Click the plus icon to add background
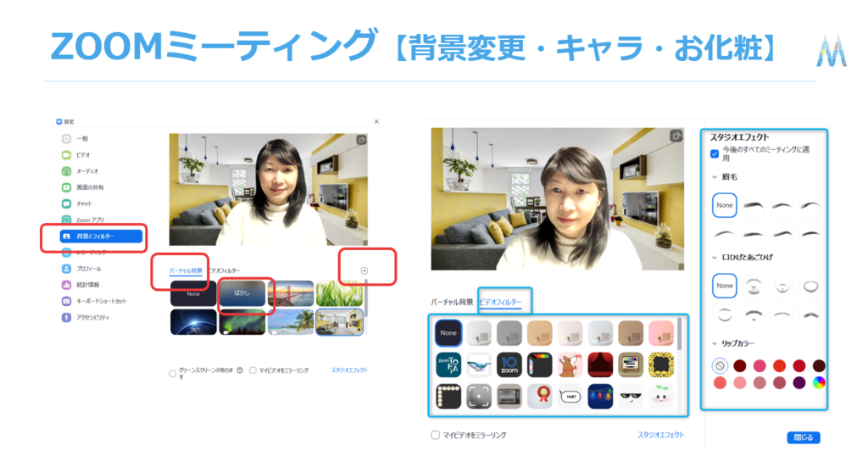The width and height of the screenshot is (868, 462). [x=364, y=270]
